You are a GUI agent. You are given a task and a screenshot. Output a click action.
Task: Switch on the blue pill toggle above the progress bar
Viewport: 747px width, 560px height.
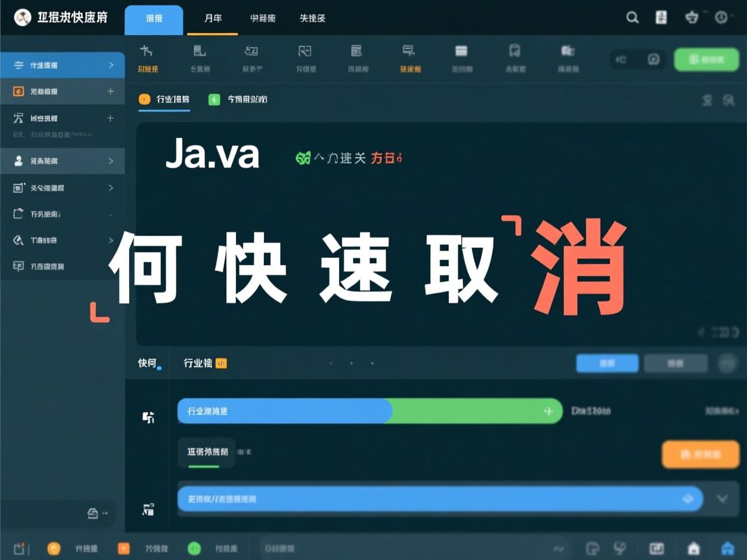[607, 364]
